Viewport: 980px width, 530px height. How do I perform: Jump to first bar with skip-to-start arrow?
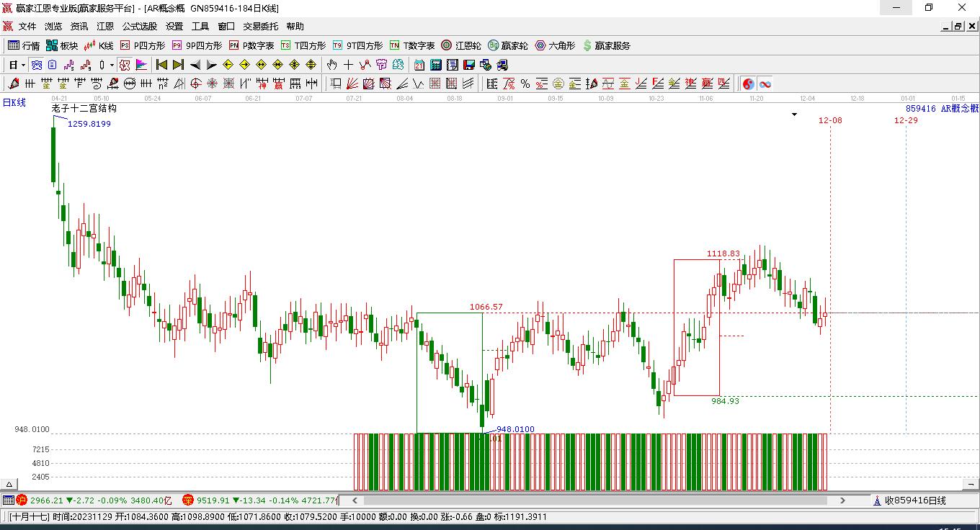tap(161, 65)
